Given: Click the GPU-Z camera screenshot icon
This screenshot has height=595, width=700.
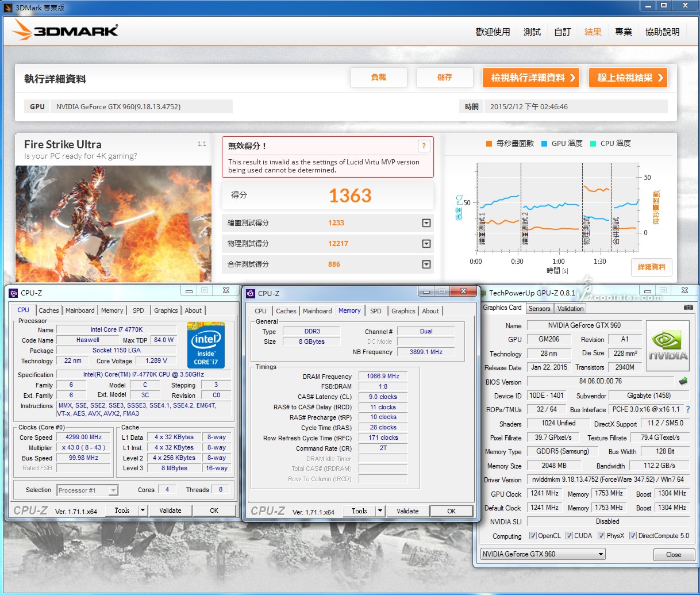Looking at the screenshot, I should (x=688, y=308).
